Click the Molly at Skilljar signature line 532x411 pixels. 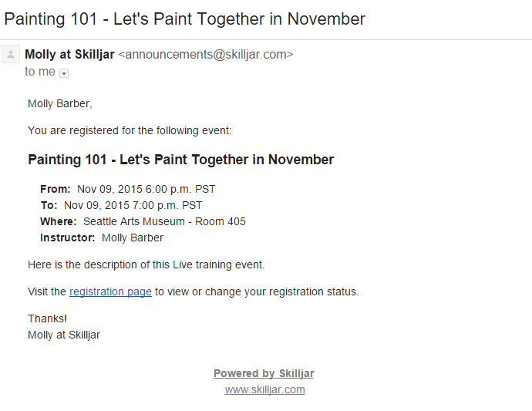[64, 335]
